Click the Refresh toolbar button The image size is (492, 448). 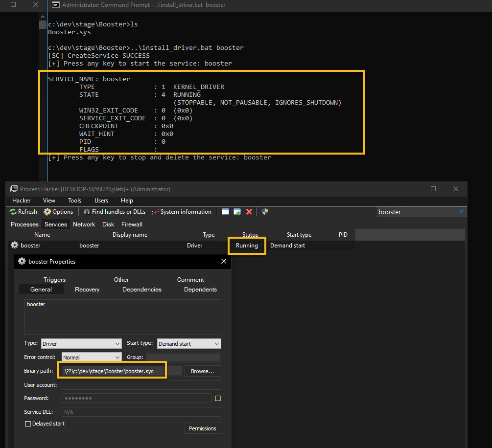pyautogui.click(x=23, y=212)
